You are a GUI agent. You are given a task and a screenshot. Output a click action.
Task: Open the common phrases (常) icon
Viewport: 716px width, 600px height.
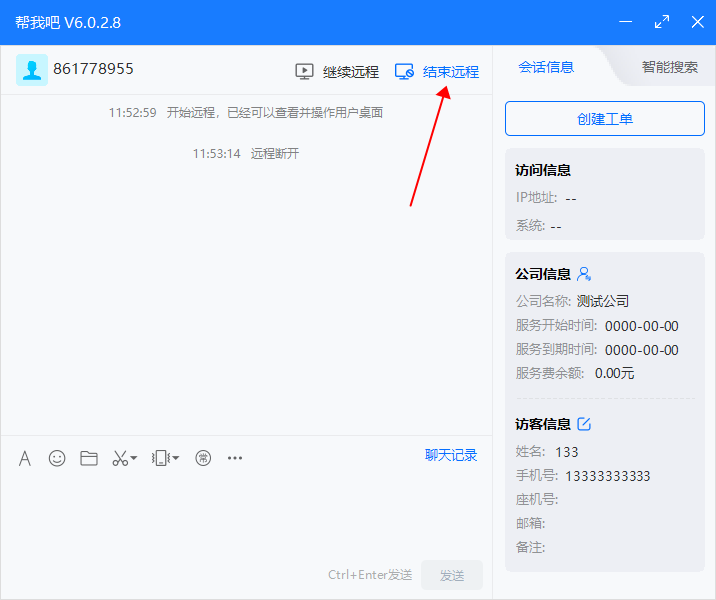point(203,458)
